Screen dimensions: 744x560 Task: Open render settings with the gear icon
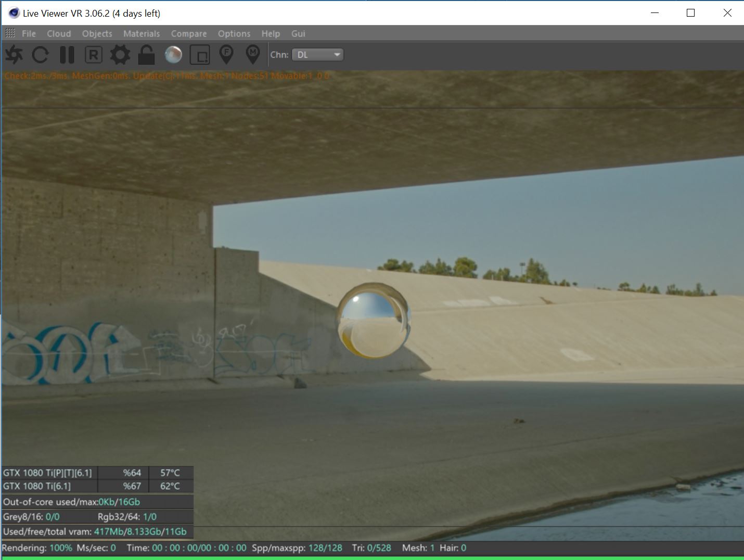(x=120, y=55)
